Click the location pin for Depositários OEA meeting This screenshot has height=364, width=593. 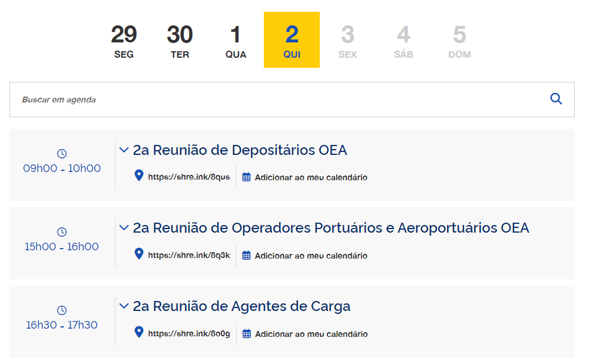[x=139, y=174]
